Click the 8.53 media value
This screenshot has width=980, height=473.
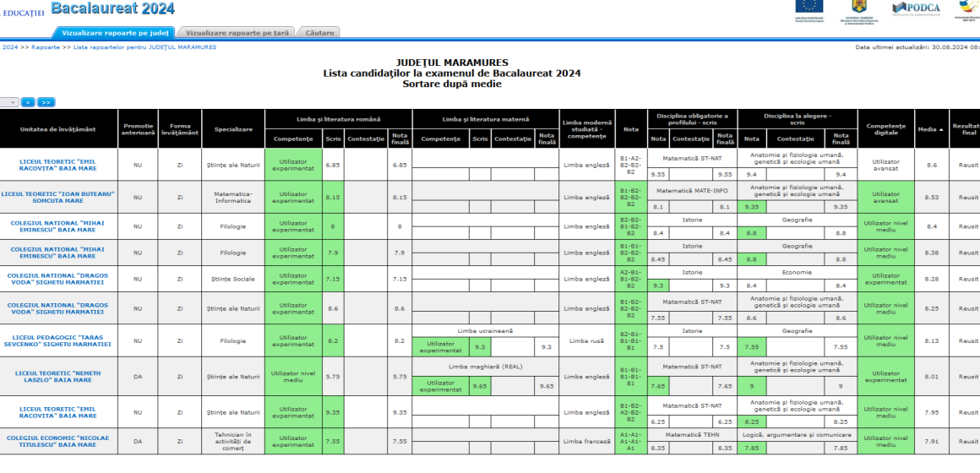(x=931, y=198)
